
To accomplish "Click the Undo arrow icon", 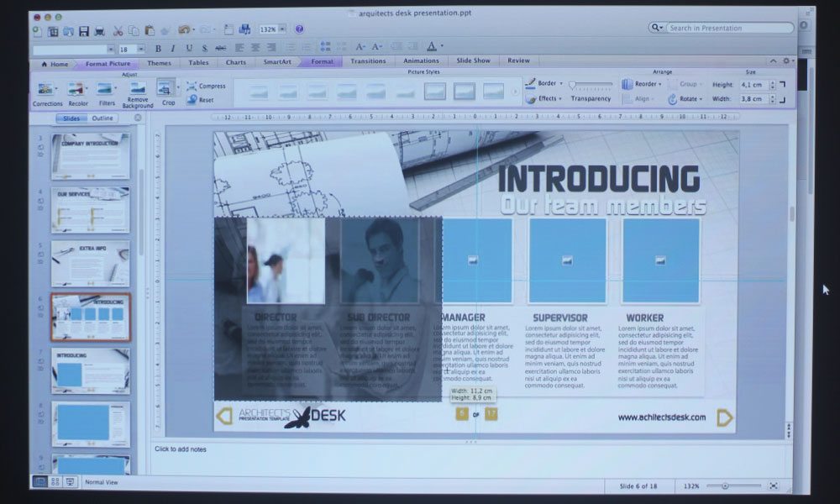I will (184, 30).
